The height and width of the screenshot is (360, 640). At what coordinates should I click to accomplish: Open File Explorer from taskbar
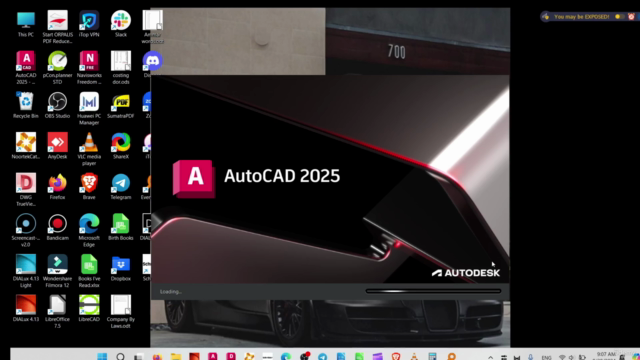click(x=176, y=356)
